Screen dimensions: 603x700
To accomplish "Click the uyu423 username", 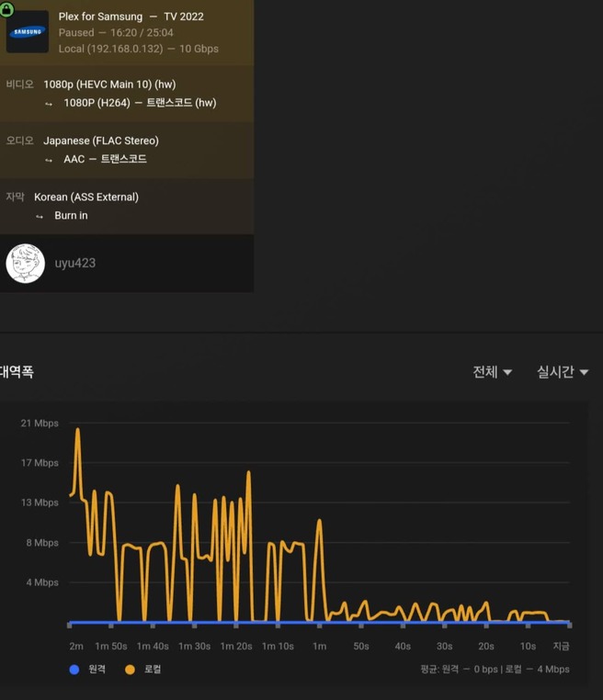I will 75,263.
